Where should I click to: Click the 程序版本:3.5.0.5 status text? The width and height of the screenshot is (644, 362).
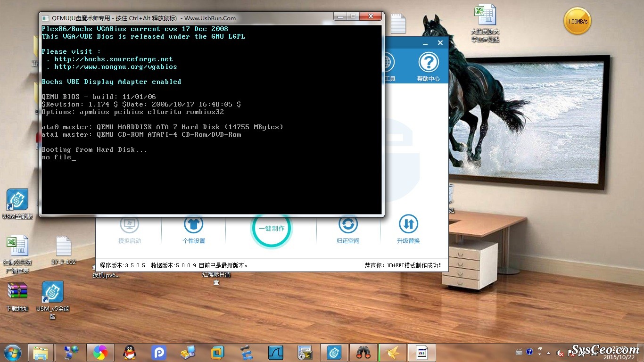click(x=123, y=265)
